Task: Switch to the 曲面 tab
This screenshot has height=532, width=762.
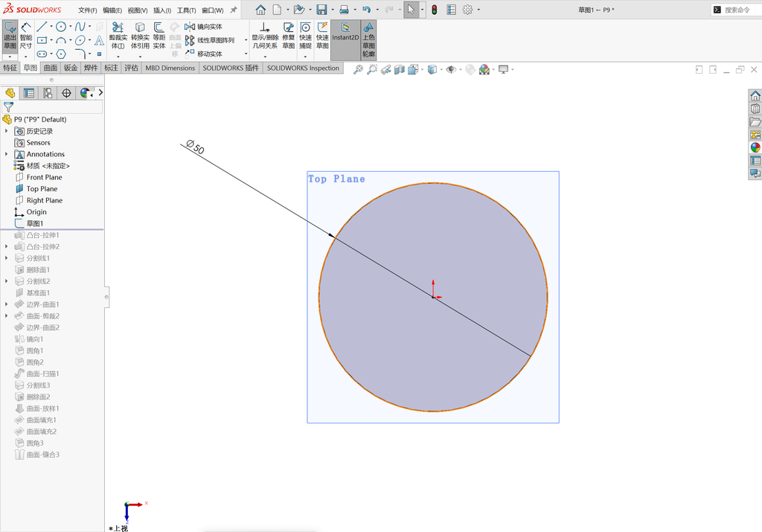Action: [50, 68]
